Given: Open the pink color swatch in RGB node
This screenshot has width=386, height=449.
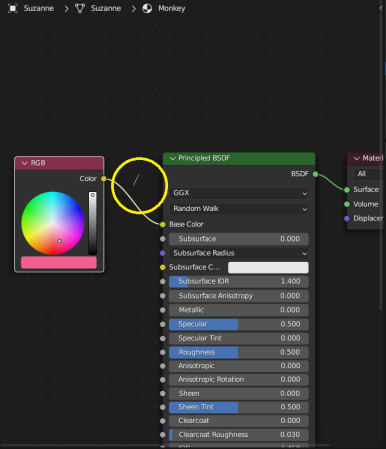Looking at the screenshot, I should coord(59,263).
